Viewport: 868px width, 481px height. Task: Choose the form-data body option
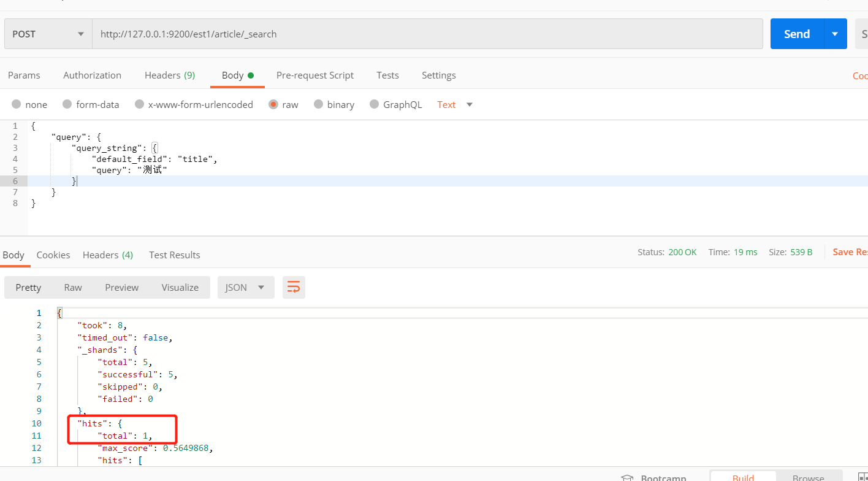pyautogui.click(x=67, y=104)
